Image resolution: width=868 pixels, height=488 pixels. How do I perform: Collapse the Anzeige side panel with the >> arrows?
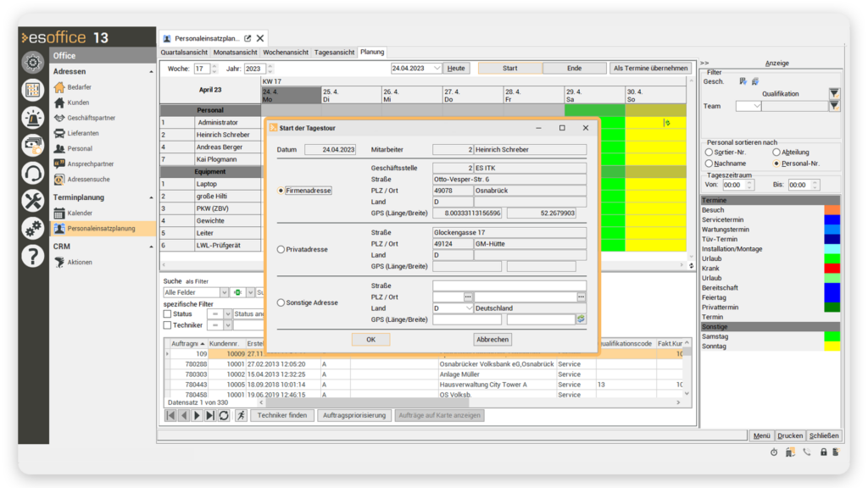704,63
